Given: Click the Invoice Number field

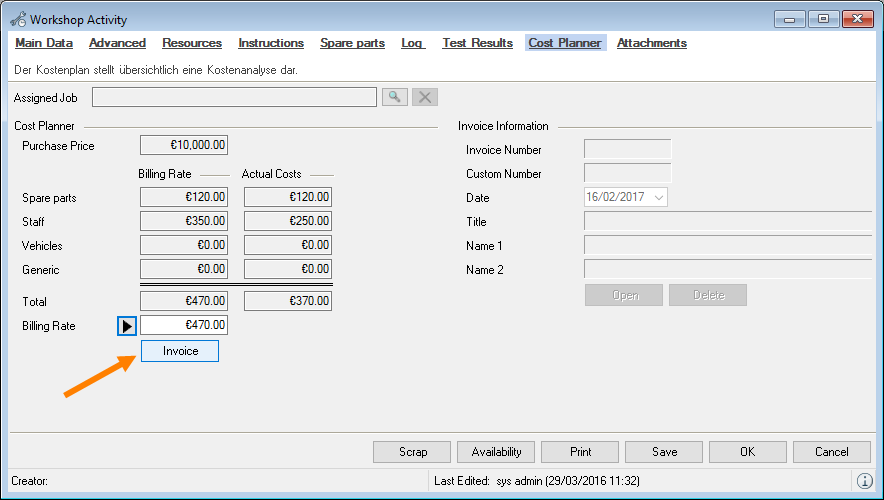Looking at the screenshot, I should tap(627, 150).
